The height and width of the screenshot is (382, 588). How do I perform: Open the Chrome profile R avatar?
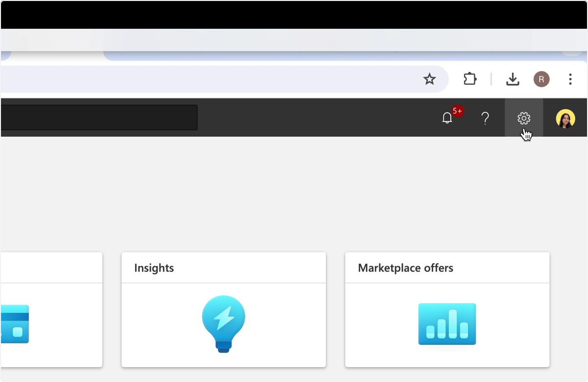pyautogui.click(x=541, y=79)
